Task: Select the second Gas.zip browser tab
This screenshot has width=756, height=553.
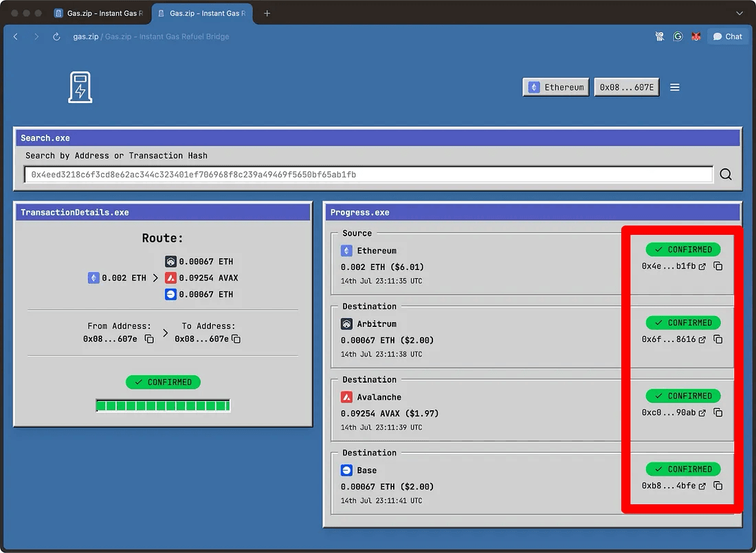Action: [203, 14]
